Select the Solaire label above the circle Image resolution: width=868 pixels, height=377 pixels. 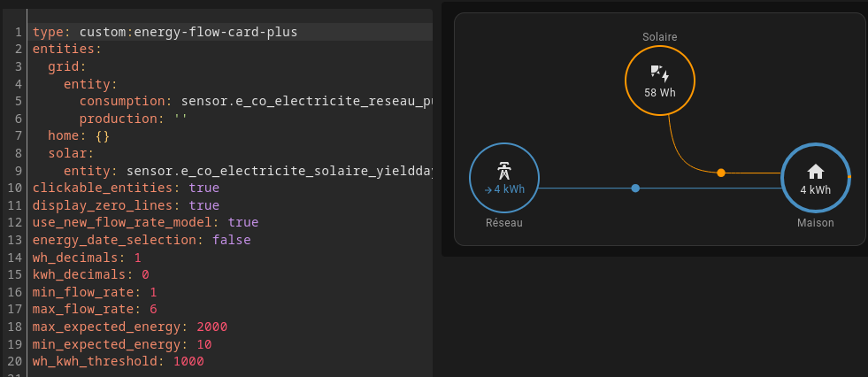(660, 37)
